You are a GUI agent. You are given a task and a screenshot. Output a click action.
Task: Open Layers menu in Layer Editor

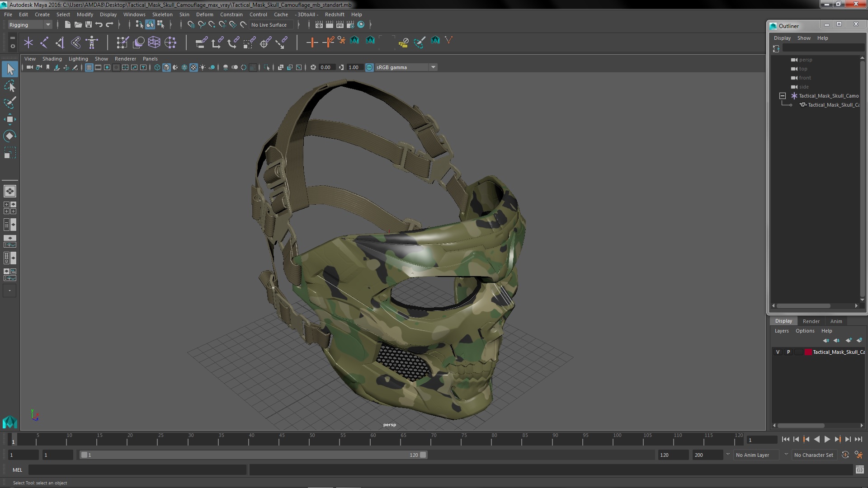tap(781, 331)
